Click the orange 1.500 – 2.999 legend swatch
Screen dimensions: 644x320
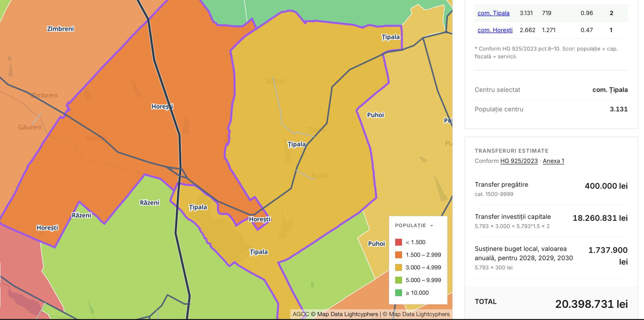[x=398, y=255]
